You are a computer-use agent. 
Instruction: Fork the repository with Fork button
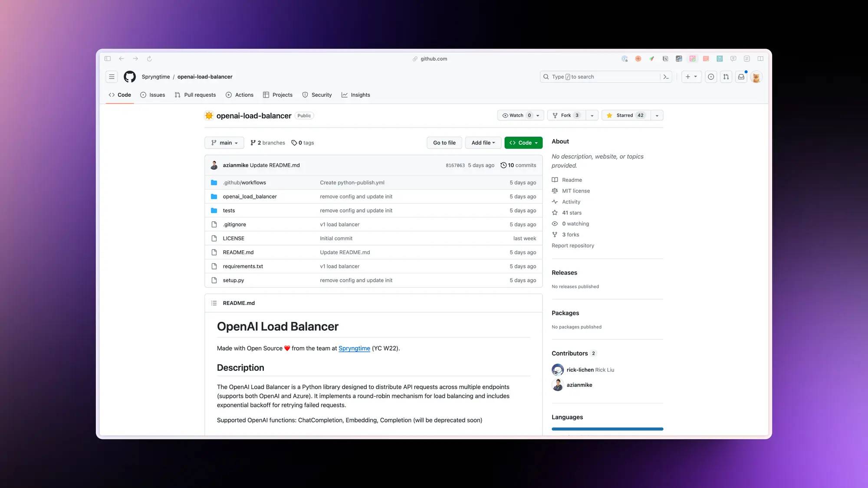(566, 115)
